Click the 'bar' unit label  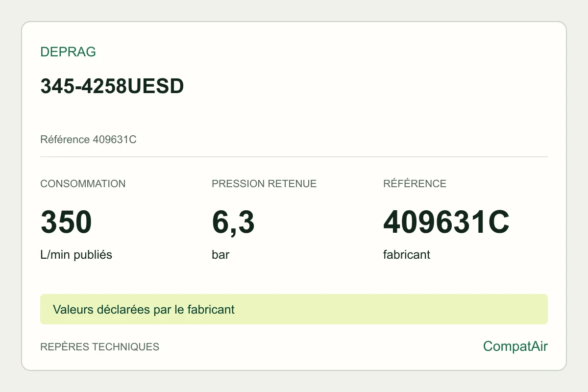(x=220, y=255)
